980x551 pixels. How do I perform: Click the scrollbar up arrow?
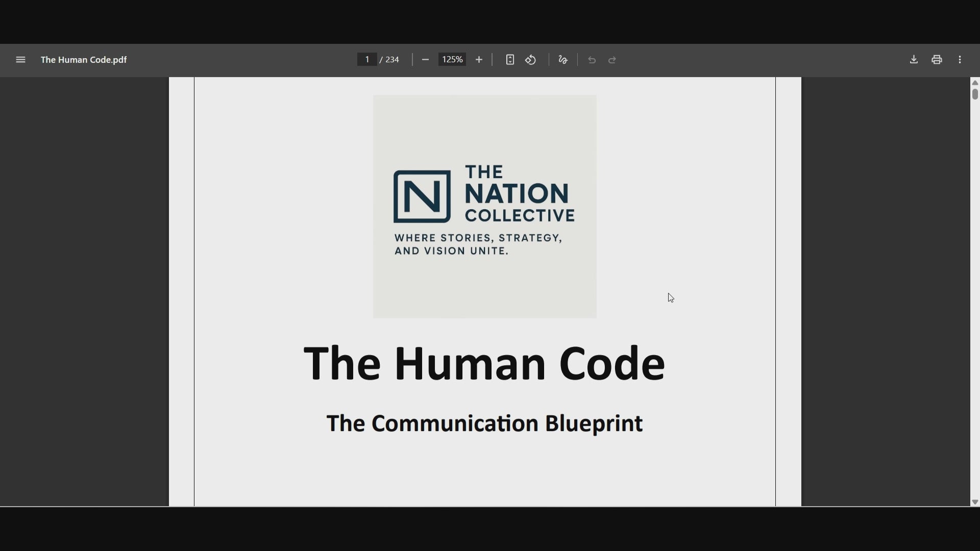click(x=975, y=83)
